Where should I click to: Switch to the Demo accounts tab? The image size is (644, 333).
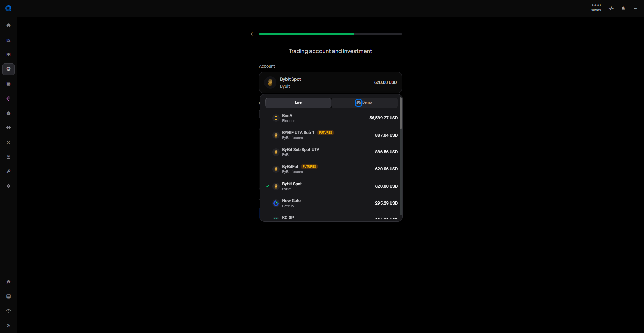(365, 103)
